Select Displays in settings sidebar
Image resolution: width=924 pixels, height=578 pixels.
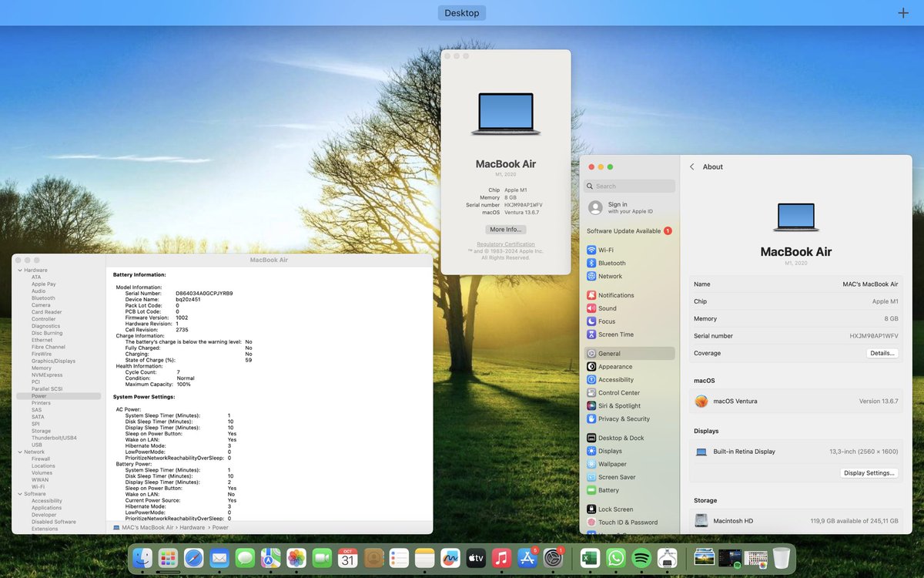(629, 451)
